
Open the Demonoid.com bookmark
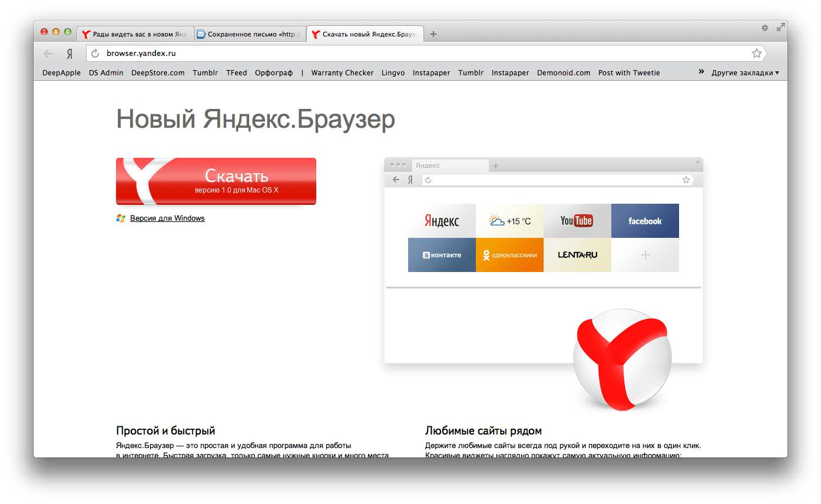[x=564, y=72]
